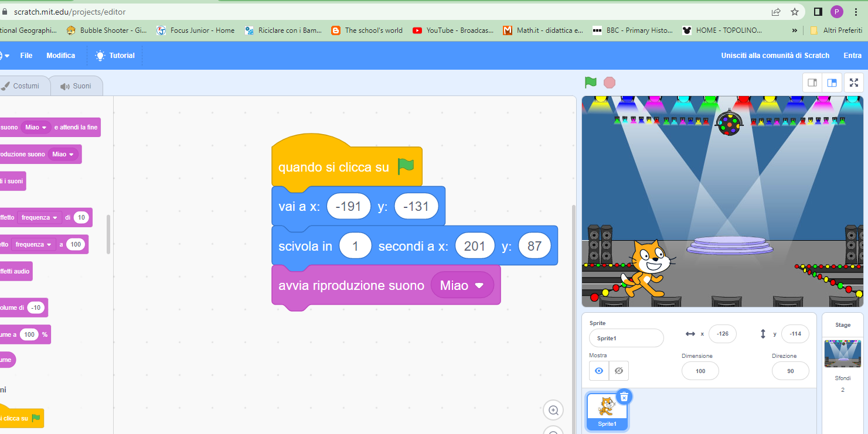Stop the project with the red stop button
The image size is (868, 434).
[x=610, y=83]
